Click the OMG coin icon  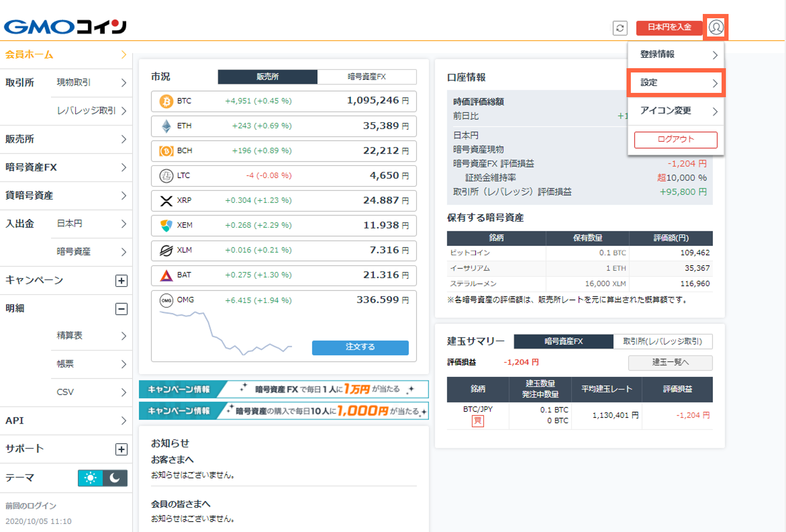pos(165,300)
